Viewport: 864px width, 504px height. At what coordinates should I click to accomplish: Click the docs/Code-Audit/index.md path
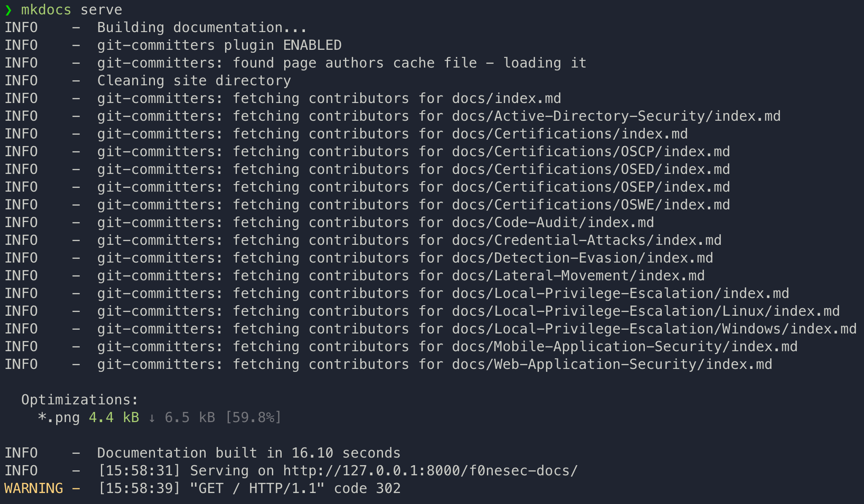pos(553,222)
